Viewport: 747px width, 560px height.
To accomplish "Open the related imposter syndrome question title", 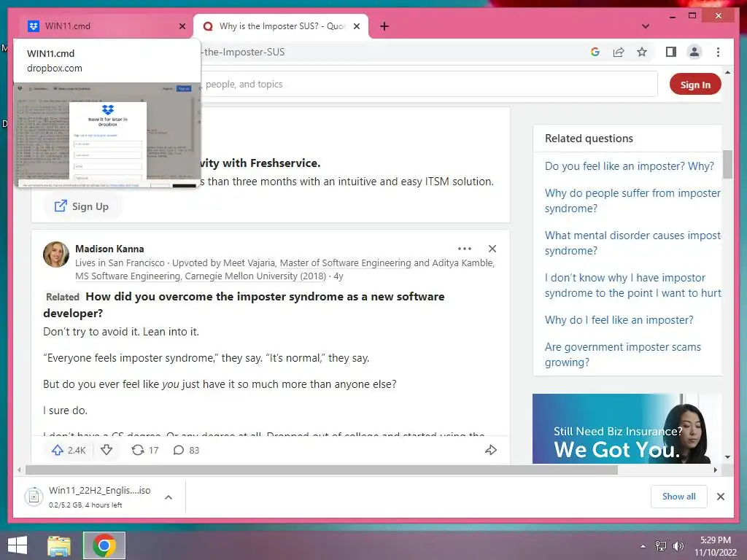I will (244, 305).
